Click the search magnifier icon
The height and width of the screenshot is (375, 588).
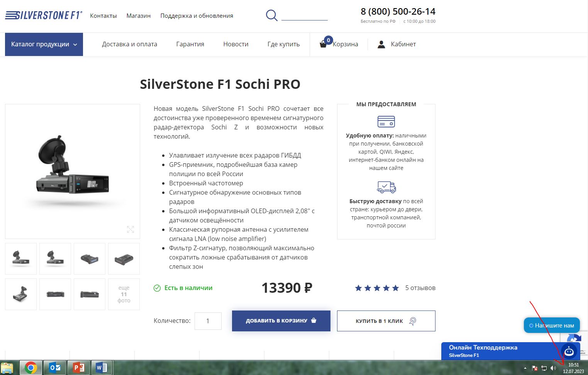(272, 15)
